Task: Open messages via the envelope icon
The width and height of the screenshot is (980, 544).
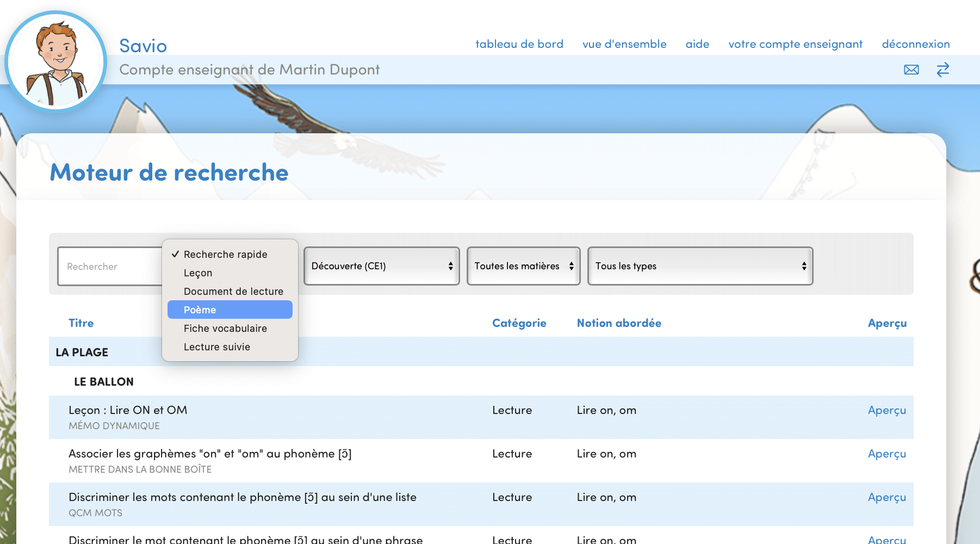Action: point(911,70)
